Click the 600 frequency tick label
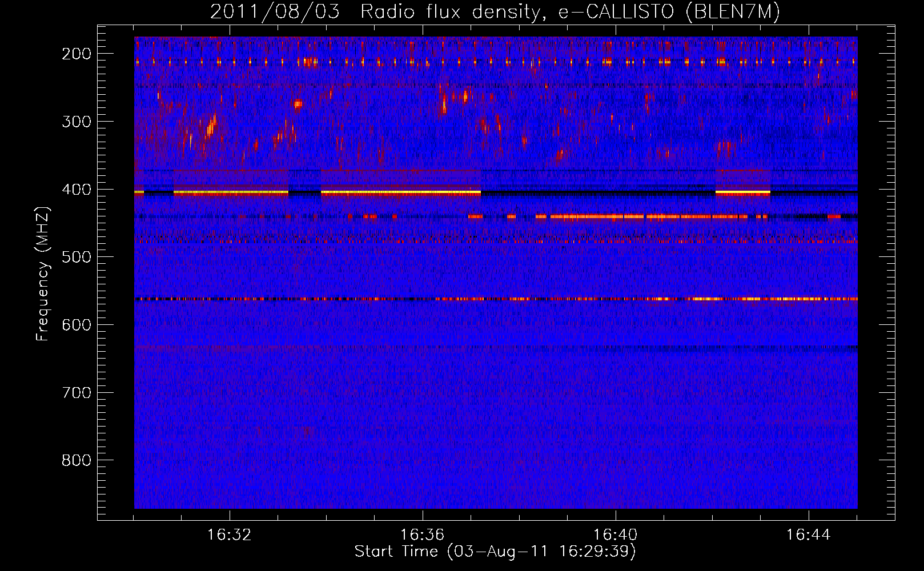The image size is (924, 571). 77,325
